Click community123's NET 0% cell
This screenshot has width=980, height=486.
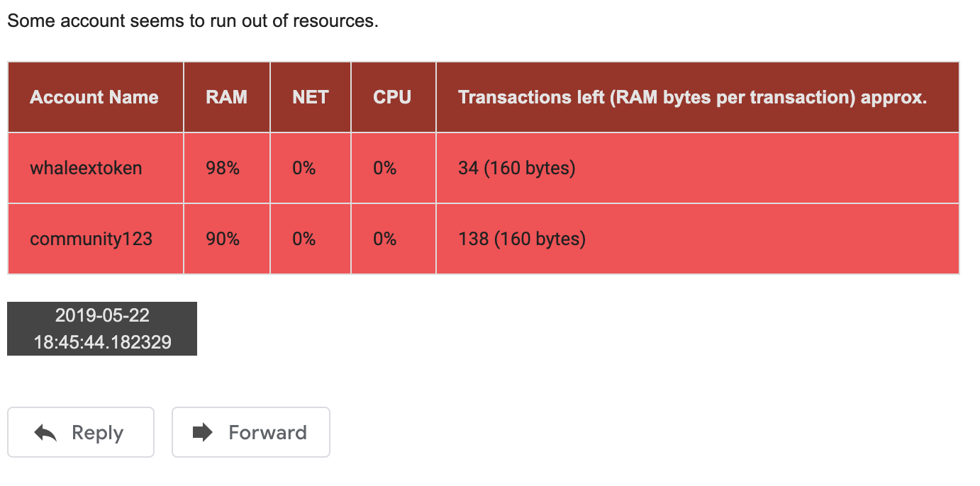304,239
